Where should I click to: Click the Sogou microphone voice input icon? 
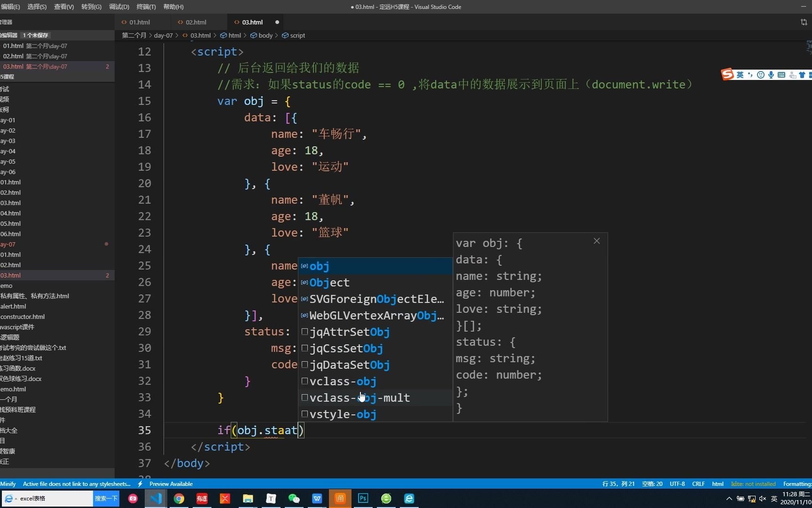771,75
